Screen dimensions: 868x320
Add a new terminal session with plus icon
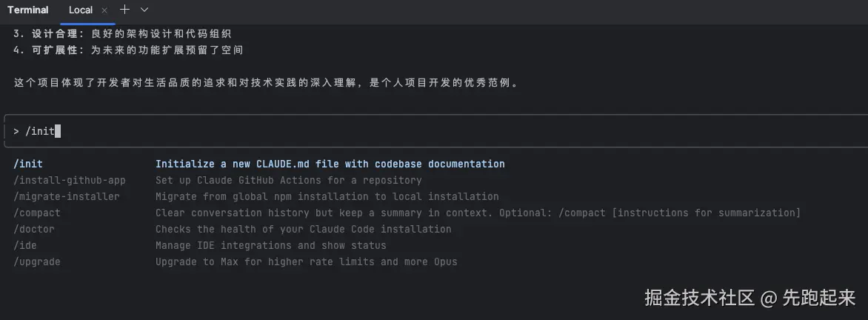click(125, 10)
